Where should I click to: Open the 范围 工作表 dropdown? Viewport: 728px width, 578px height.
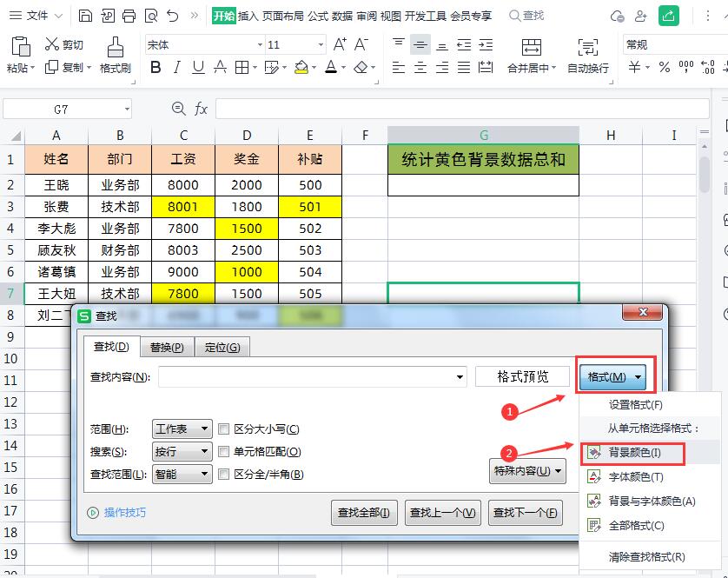tap(182, 429)
